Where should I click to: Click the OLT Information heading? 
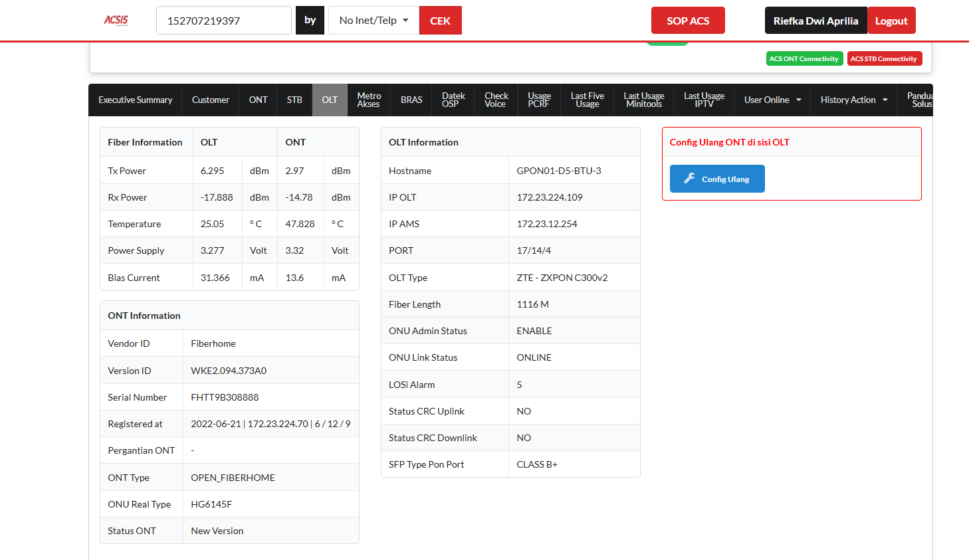click(x=423, y=142)
